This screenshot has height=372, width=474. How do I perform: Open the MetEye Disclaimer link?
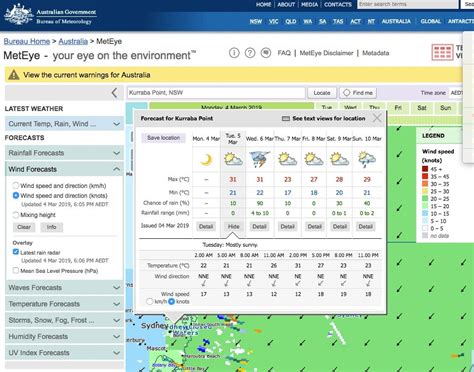click(326, 53)
